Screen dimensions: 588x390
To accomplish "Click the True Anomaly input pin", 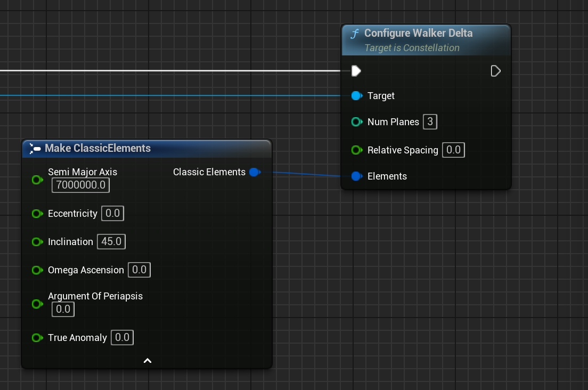I will pos(37,337).
